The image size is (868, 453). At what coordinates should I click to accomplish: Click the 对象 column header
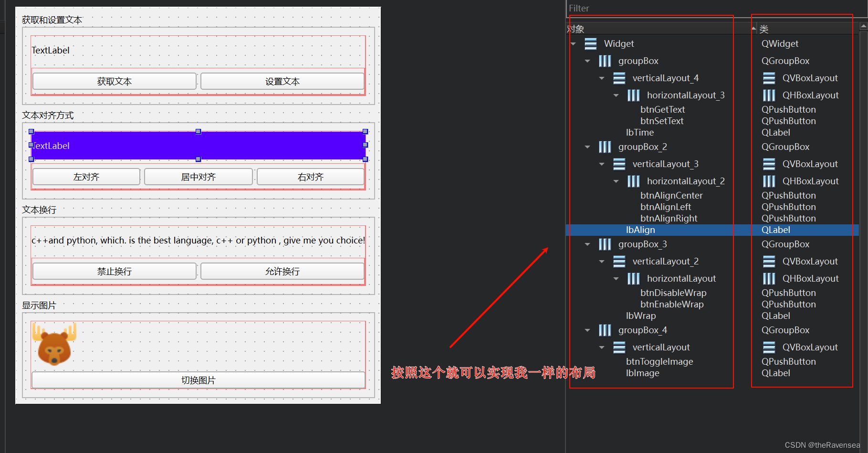click(661, 29)
